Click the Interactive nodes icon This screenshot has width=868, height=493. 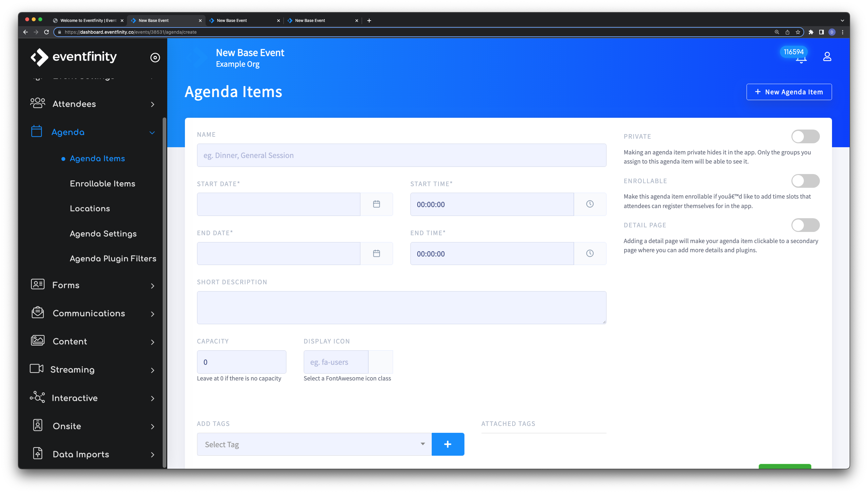(x=37, y=397)
